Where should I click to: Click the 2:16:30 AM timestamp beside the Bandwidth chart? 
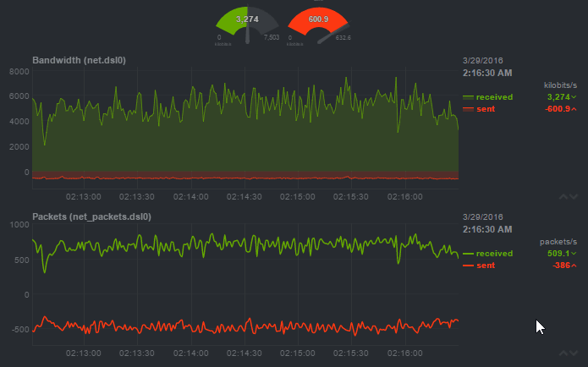tap(487, 74)
